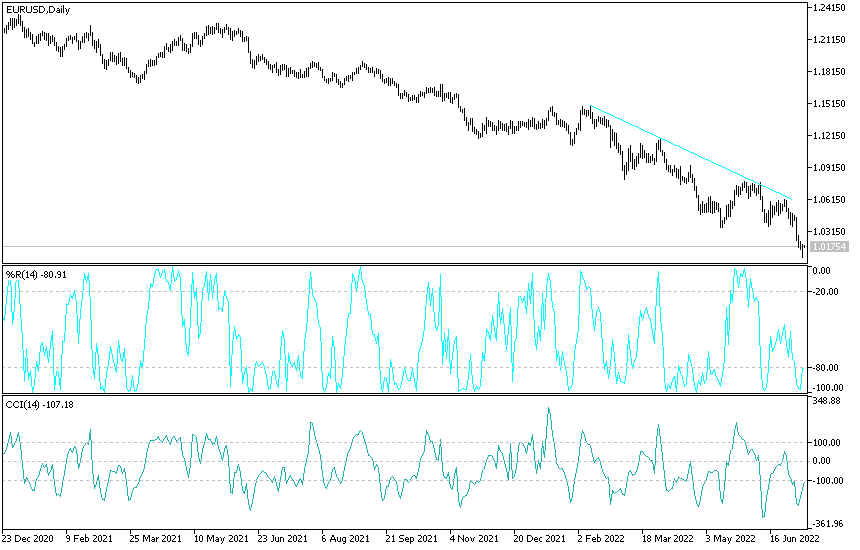Click the 1.21150 price scale label

[829, 39]
